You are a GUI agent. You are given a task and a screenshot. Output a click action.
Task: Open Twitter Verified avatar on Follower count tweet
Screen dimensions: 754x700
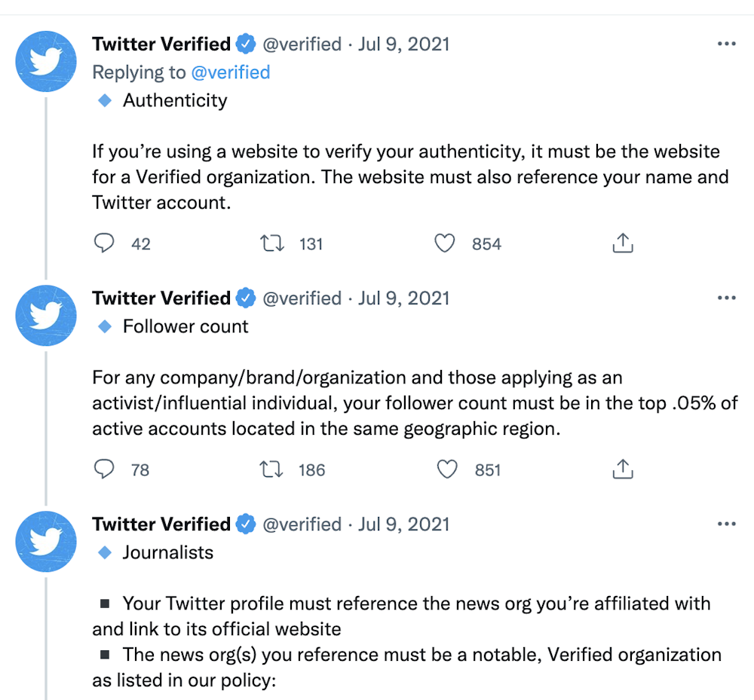click(47, 316)
